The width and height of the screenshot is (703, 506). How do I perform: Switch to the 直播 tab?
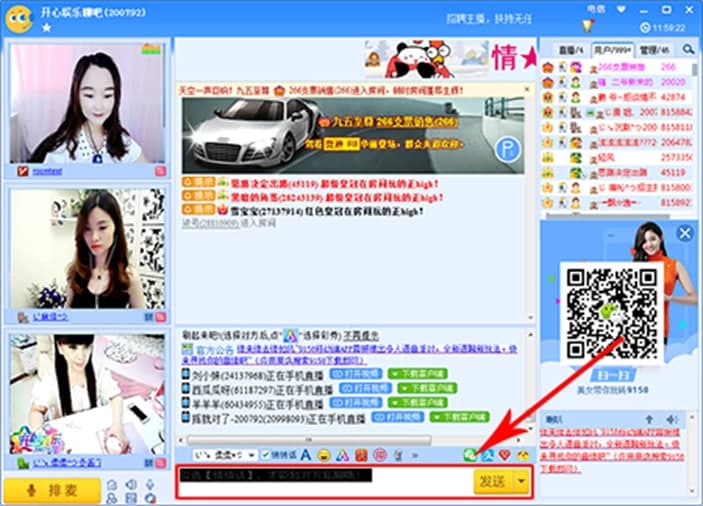pos(571,50)
